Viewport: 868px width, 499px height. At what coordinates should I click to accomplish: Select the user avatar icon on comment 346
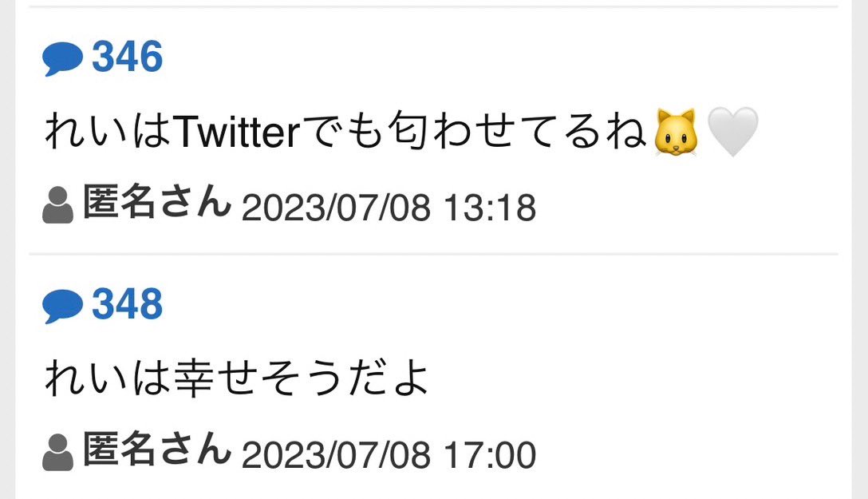57,205
